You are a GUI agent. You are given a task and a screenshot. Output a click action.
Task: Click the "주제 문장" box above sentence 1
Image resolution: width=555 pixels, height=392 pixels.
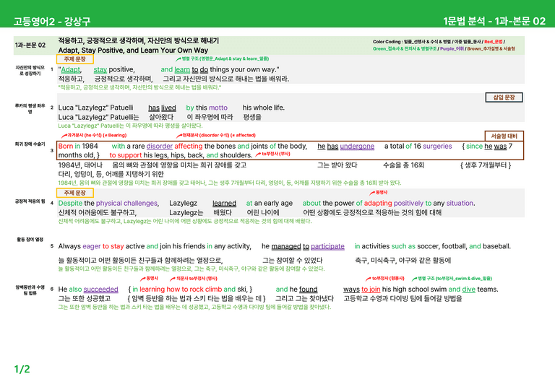[x=74, y=59]
